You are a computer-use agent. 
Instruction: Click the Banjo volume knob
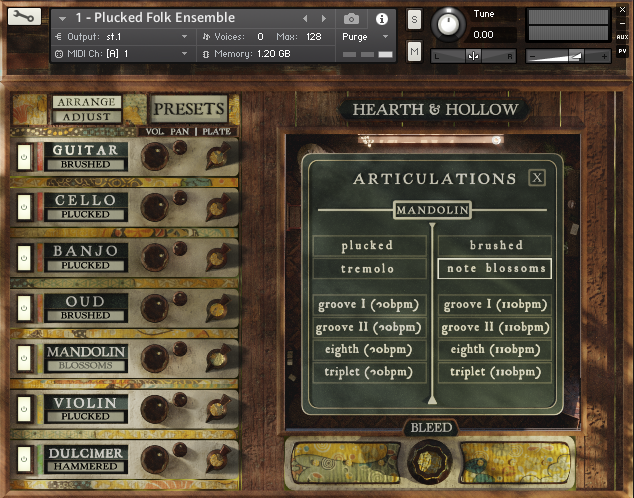[155, 257]
